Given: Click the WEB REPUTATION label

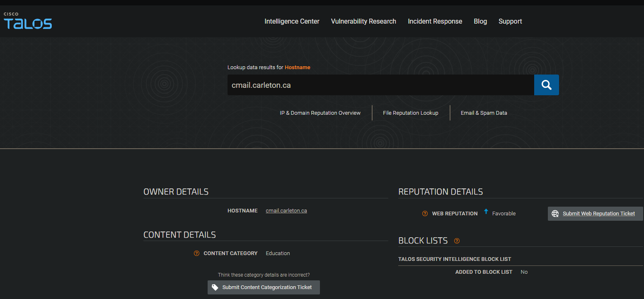Looking at the screenshot, I should click(455, 214).
